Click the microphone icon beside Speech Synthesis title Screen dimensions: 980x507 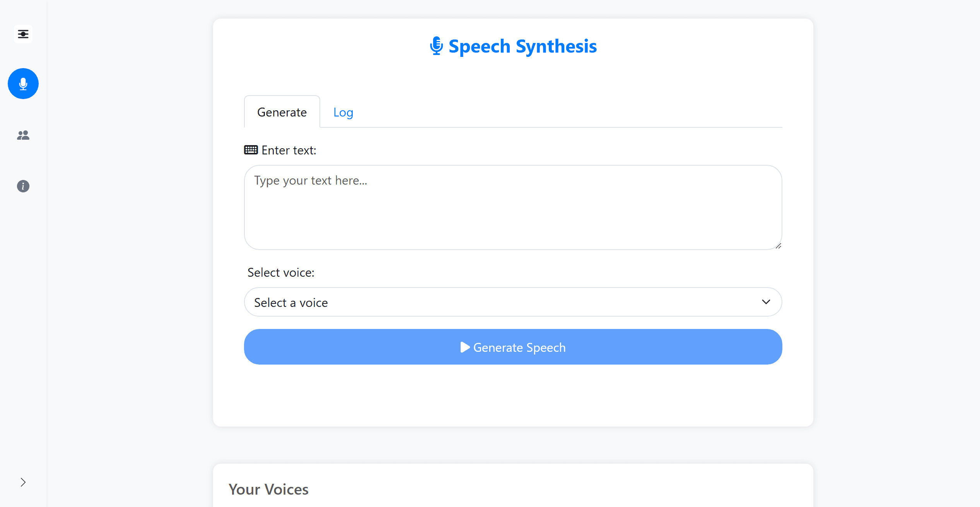click(x=436, y=46)
